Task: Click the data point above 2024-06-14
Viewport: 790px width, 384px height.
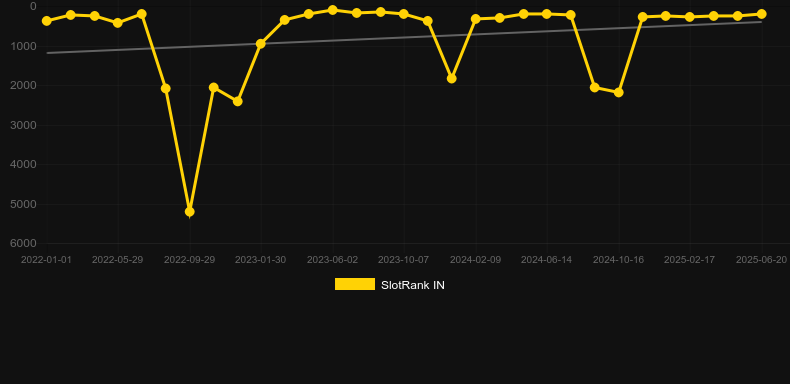Action: click(x=547, y=14)
